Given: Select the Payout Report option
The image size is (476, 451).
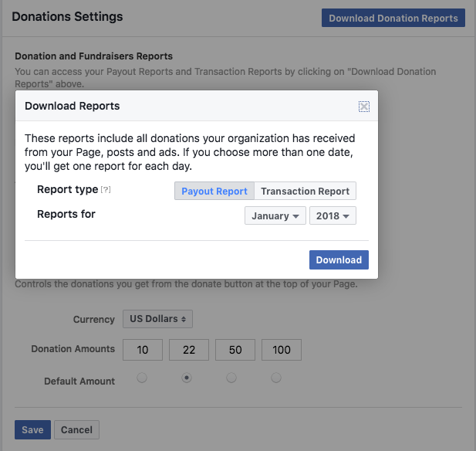Looking at the screenshot, I should pyautogui.click(x=214, y=191).
